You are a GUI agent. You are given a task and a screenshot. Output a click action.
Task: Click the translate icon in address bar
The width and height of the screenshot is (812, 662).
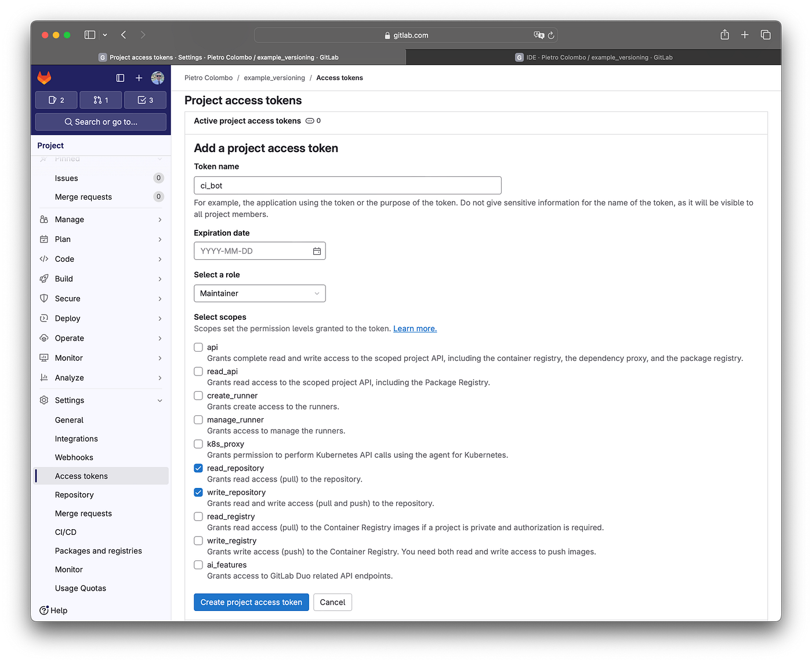[539, 35]
